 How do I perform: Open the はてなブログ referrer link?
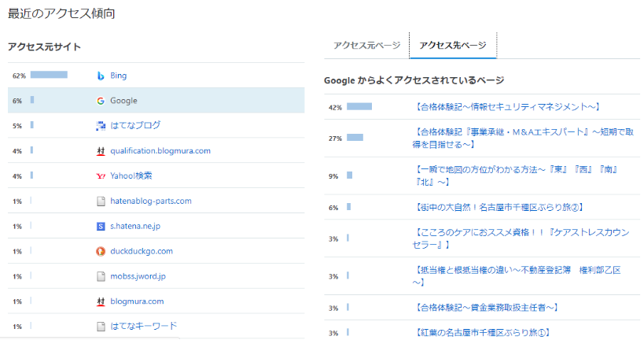click(x=135, y=125)
